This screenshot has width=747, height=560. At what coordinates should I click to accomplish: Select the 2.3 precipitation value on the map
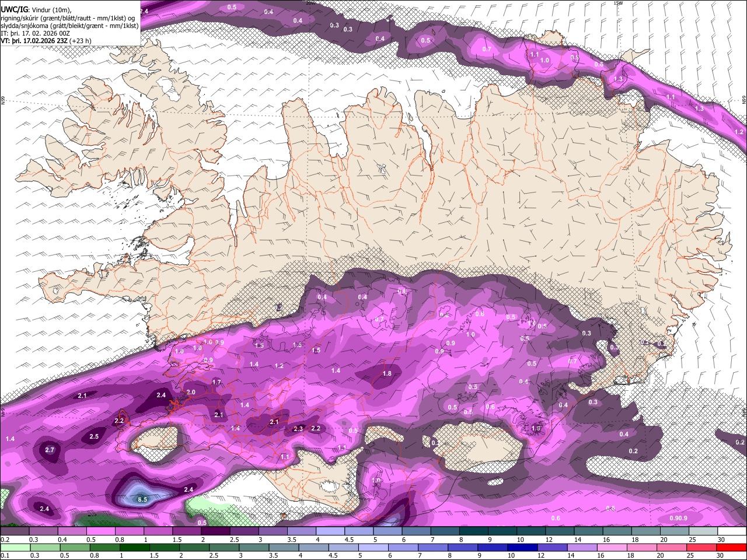(298, 429)
